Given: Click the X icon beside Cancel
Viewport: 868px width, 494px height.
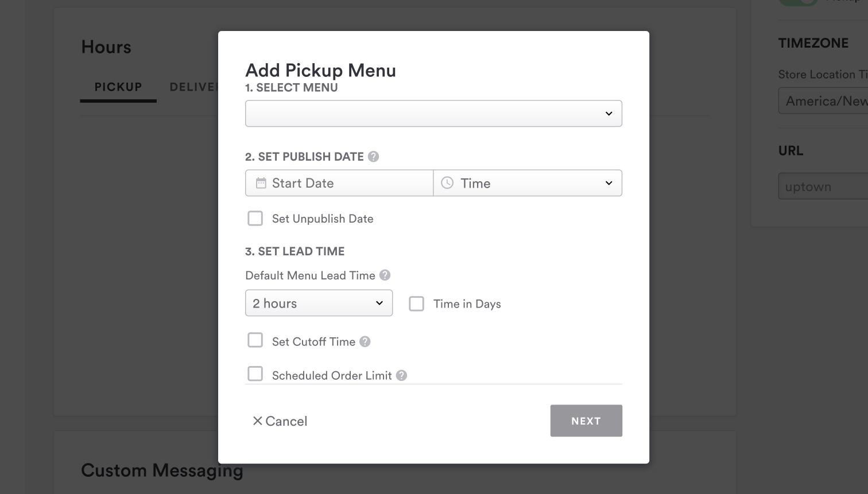Looking at the screenshot, I should point(258,421).
